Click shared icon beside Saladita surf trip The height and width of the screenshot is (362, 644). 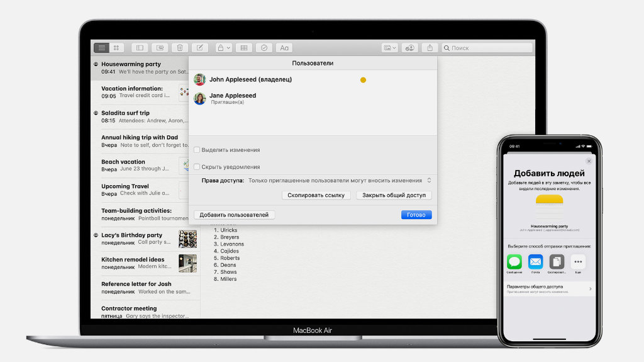click(96, 113)
